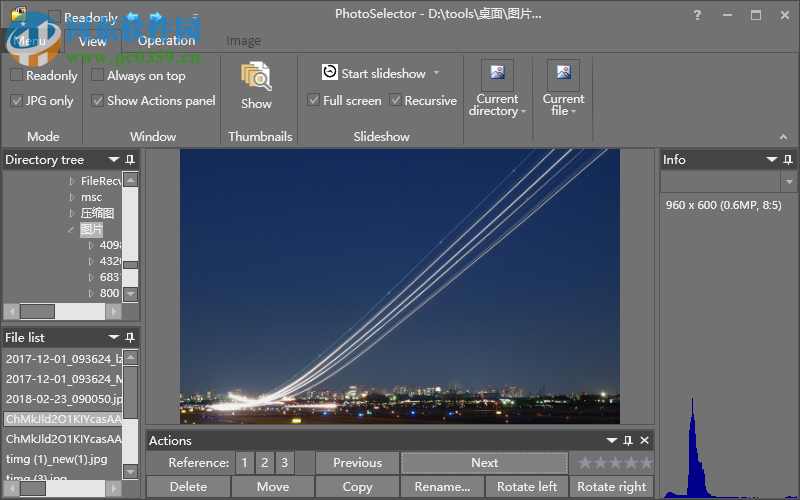Open help with the question mark icon
800x500 pixels.
coord(697,15)
